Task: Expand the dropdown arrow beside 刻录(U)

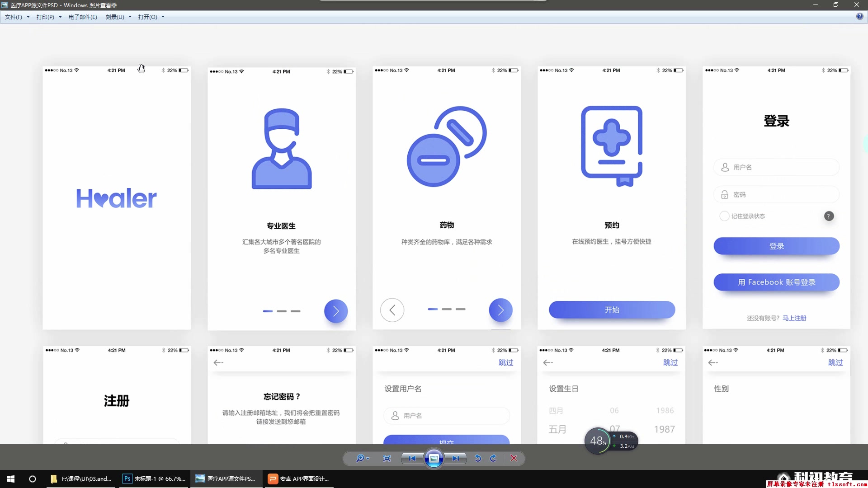Action: tap(130, 17)
